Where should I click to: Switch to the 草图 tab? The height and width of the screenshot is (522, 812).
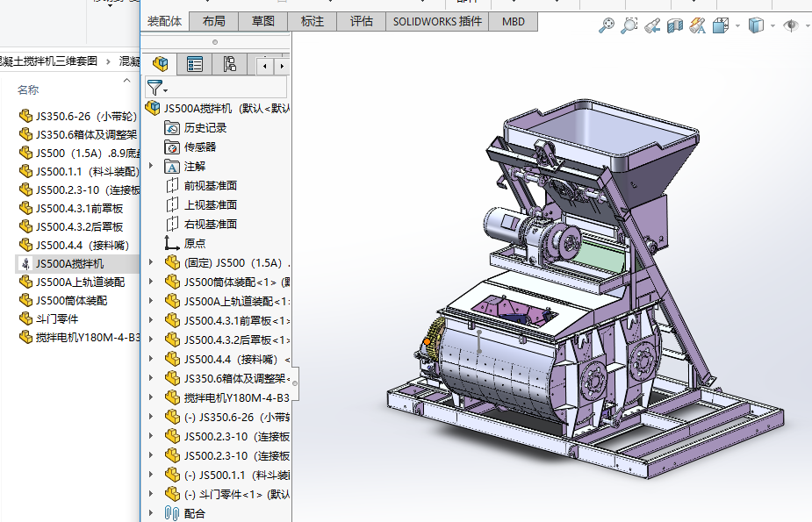tap(262, 21)
